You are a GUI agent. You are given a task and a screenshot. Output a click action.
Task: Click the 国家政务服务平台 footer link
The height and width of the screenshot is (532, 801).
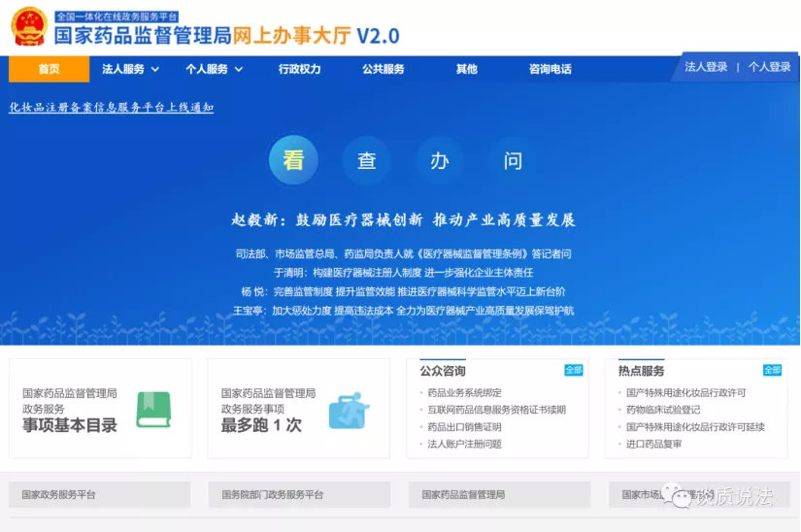(x=59, y=495)
